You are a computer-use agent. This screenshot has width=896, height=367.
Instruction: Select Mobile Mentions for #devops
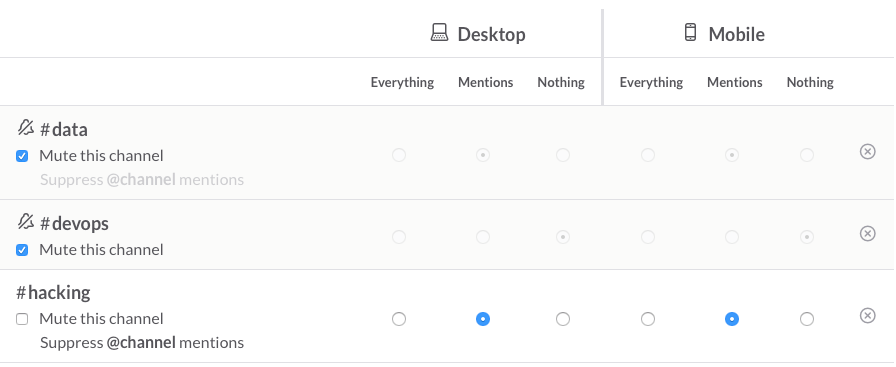[x=731, y=237]
